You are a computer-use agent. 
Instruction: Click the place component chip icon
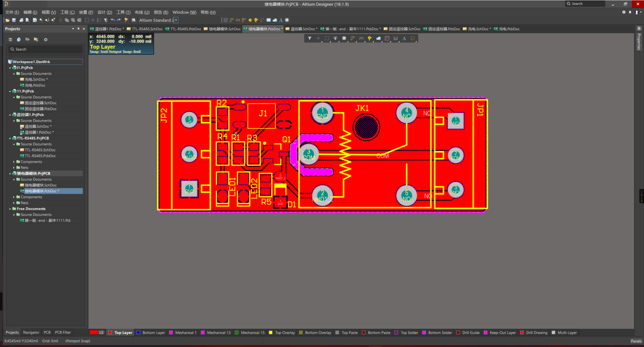click(x=344, y=38)
